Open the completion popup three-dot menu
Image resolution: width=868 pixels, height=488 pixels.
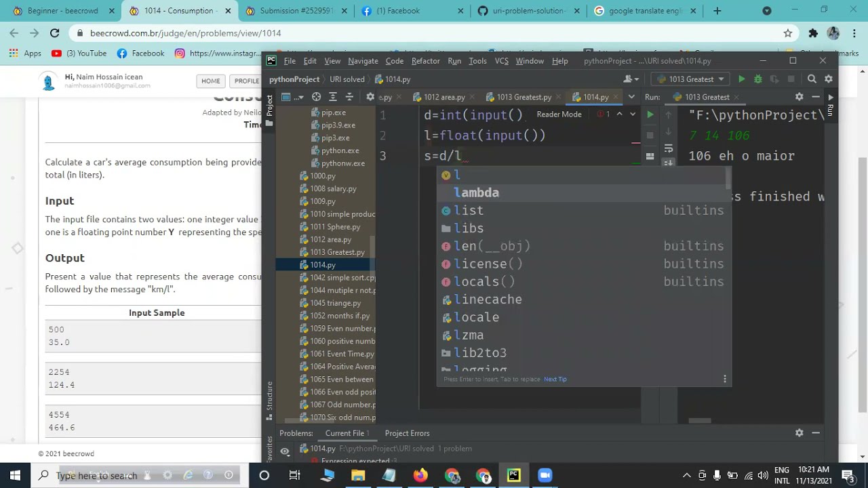(x=724, y=379)
